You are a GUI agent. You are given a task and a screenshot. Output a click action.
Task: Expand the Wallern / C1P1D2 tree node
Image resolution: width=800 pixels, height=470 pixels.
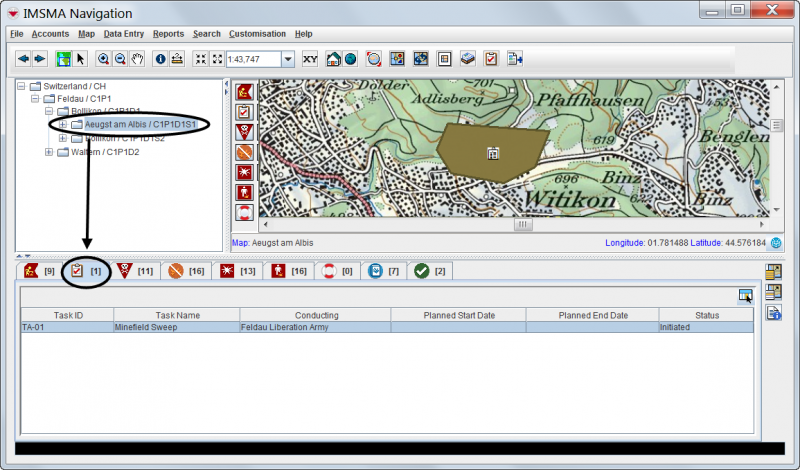click(49, 152)
